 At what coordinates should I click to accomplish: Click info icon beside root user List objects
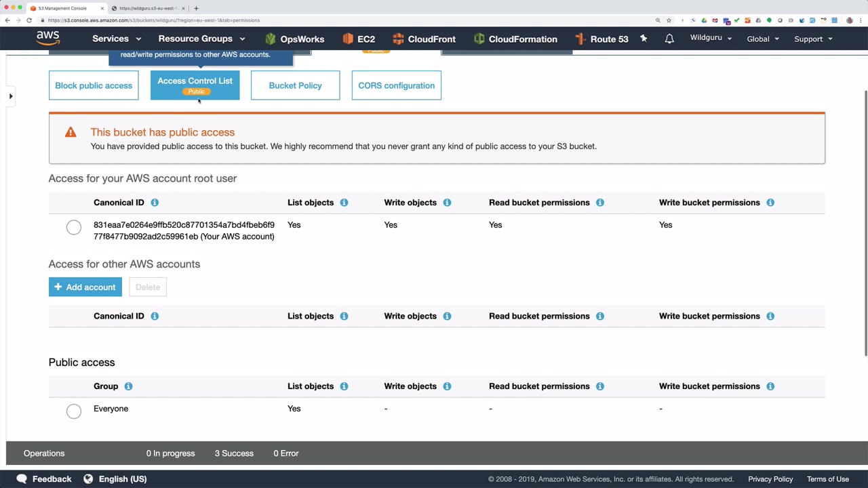click(x=344, y=203)
